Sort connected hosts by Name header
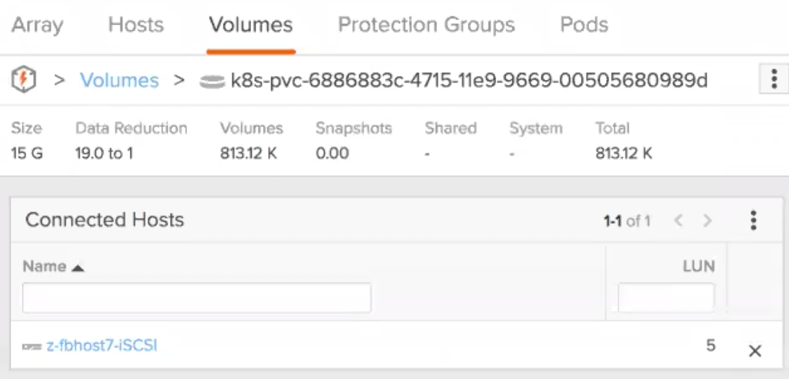The image size is (789, 379). [x=44, y=266]
